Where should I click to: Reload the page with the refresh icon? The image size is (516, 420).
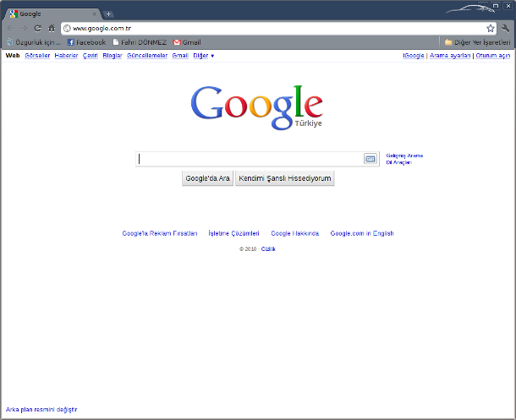[x=37, y=28]
